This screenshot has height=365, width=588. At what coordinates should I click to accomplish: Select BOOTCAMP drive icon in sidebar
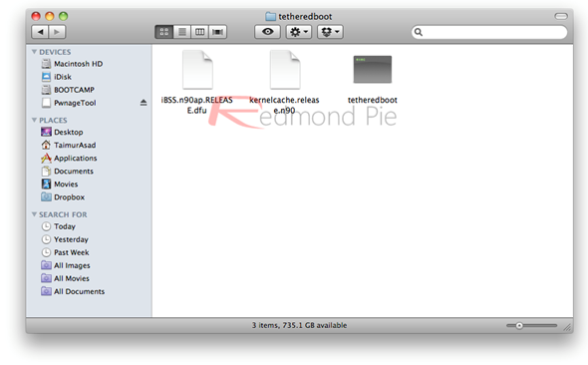(46, 90)
